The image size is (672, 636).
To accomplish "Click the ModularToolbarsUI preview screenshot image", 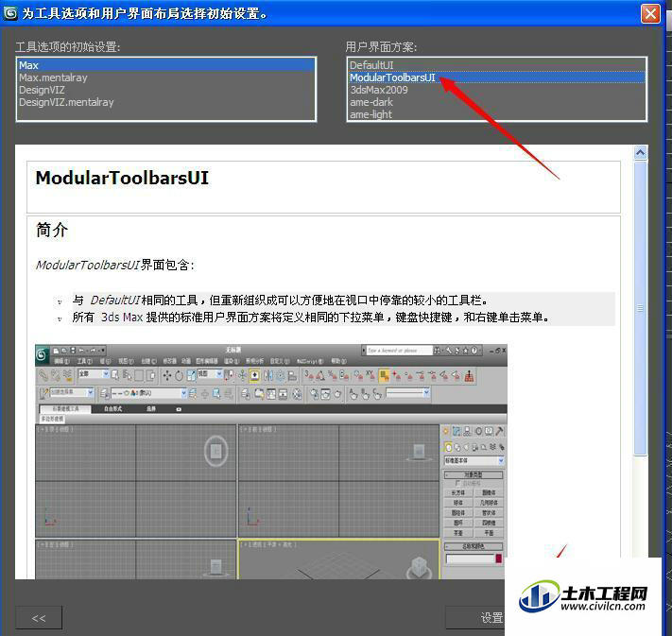I will coord(271,461).
